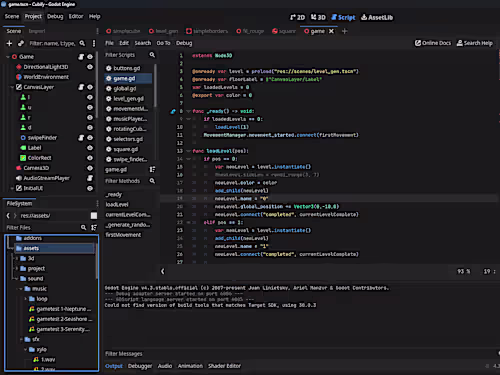Jump to loadLevel in methods list
This screenshot has height=375, width=500.
pyautogui.click(x=117, y=205)
